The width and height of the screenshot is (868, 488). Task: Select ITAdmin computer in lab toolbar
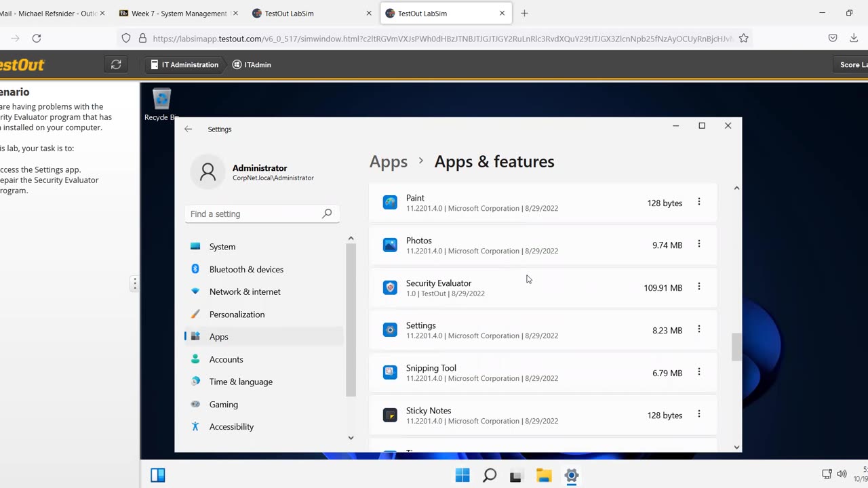[x=252, y=64]
